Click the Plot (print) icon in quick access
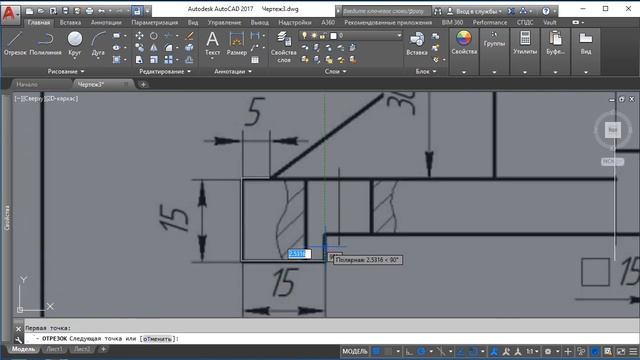The height and width of the screenshot is (360, 640). 89,11
